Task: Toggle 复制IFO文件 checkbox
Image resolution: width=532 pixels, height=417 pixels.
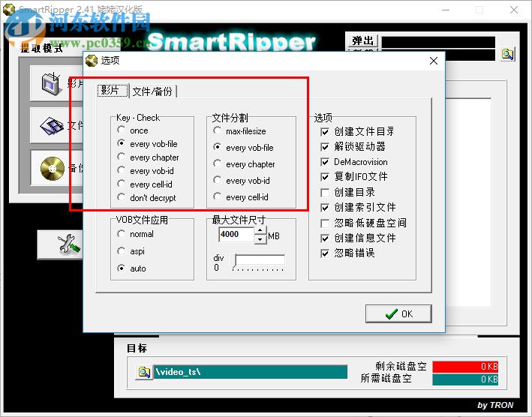Action: click(325, 177)
